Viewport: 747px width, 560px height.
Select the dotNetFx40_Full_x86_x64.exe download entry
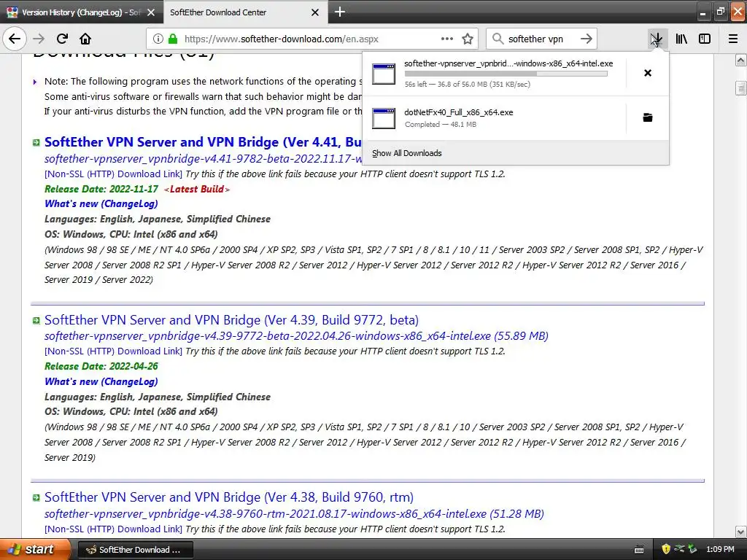click(494, 118)
